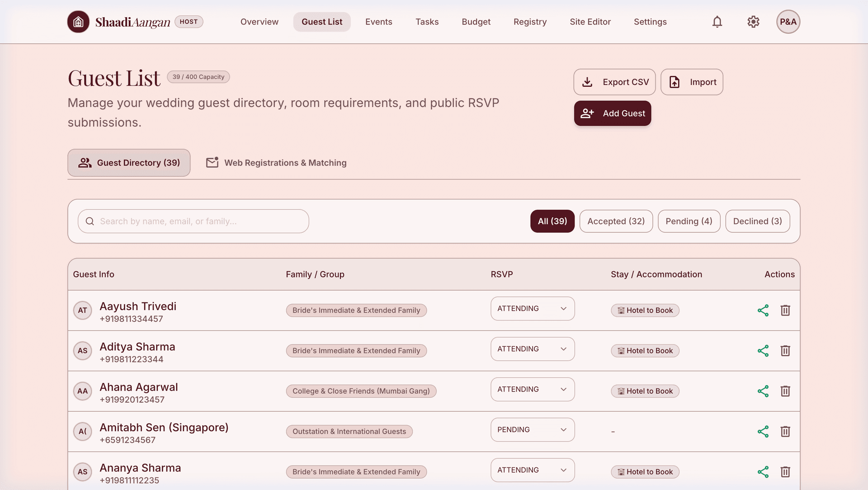Filter guests by Declined (3)
868x490 pixels.
point(758,221)
